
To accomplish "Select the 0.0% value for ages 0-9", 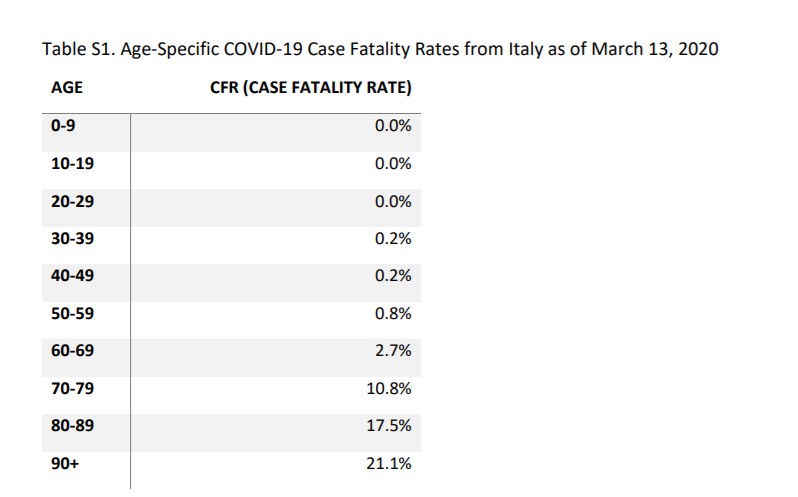I will [x=393, y=126].
